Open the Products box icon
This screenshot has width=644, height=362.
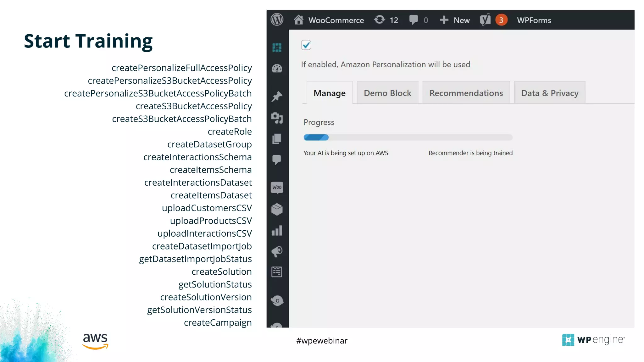tap(277, 209)
